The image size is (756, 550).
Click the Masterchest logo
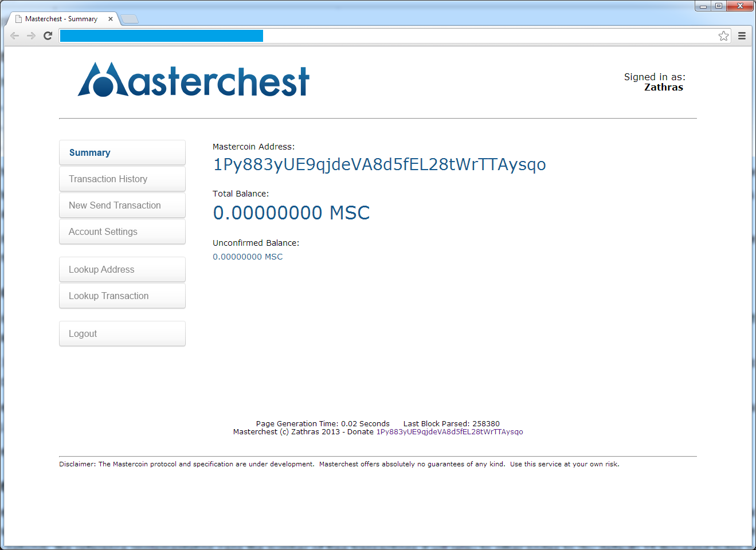click(194, 80)
